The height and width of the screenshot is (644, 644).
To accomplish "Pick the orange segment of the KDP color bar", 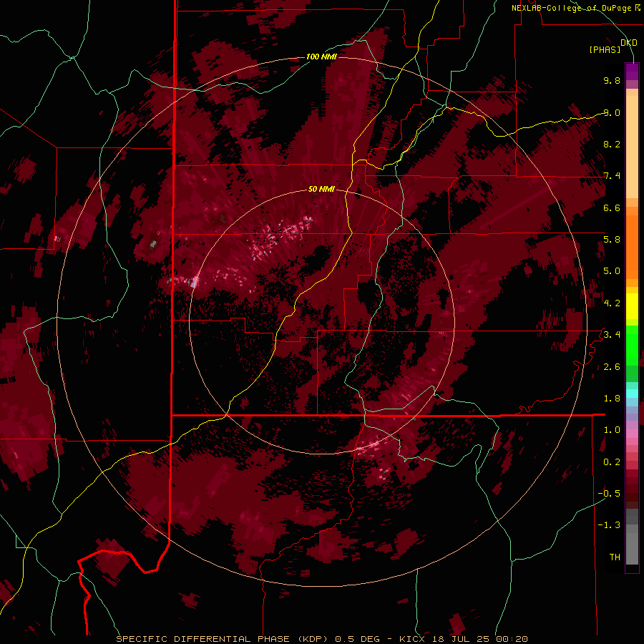I will 632,248.
